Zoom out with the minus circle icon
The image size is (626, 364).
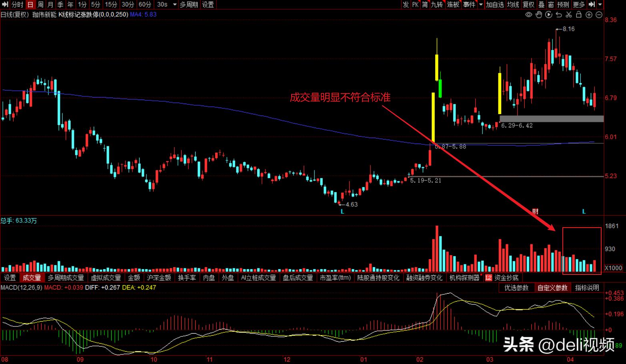click(599, 15)
